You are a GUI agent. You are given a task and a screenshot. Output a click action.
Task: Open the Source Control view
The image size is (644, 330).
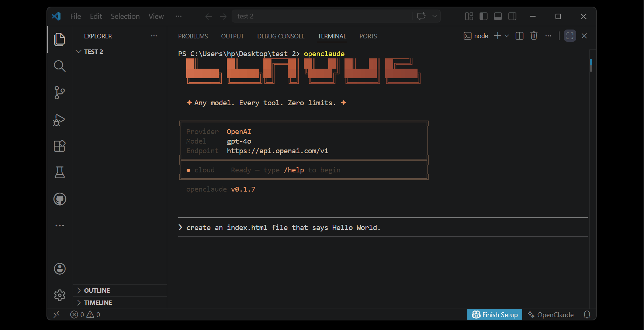59,93
